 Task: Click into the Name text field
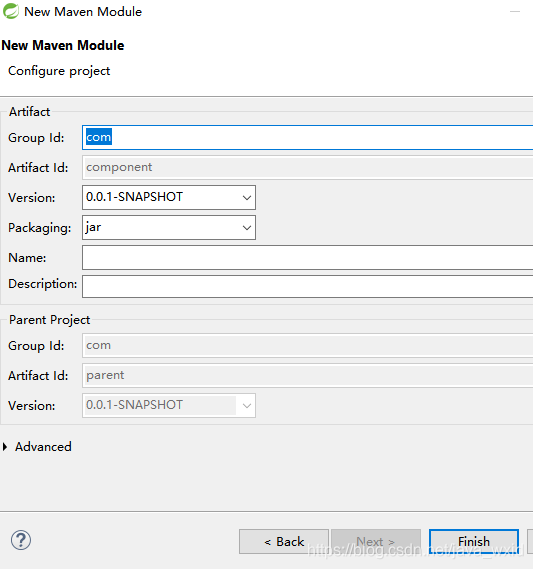pyautogui.click(x=308, y=257)
